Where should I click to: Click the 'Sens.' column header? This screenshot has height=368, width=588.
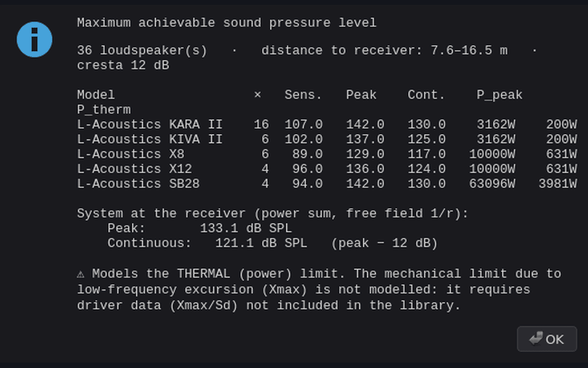303,95
